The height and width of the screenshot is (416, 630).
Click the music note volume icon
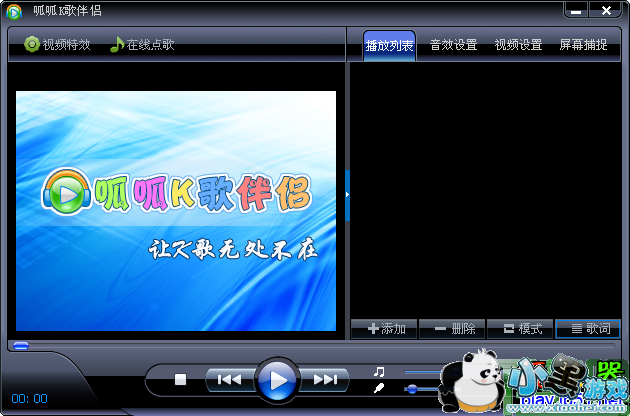379,372
